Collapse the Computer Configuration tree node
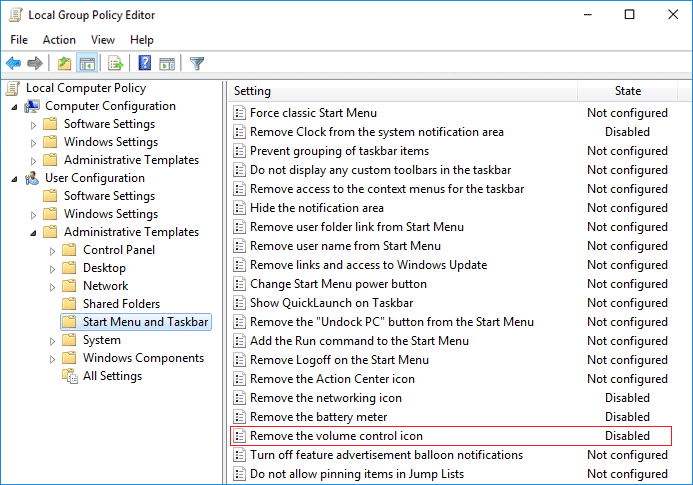 coord(14,106)
